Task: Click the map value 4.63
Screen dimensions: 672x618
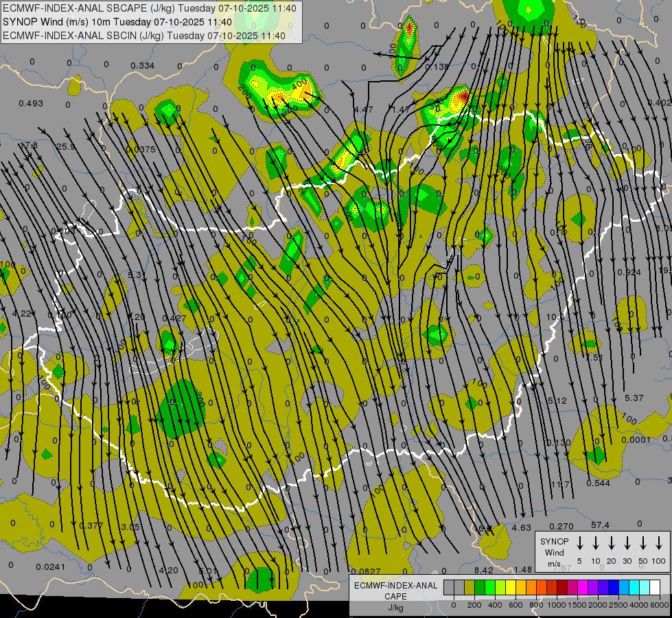Action: 522,527
